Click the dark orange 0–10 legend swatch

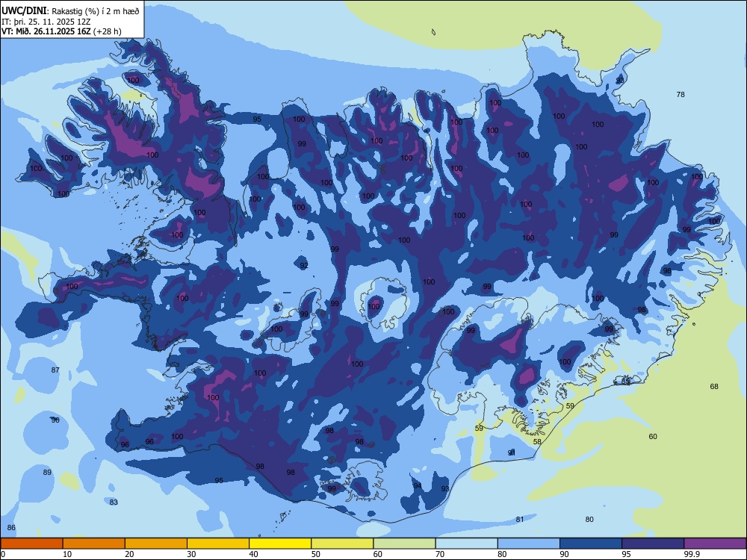click(x=31, y=544)
